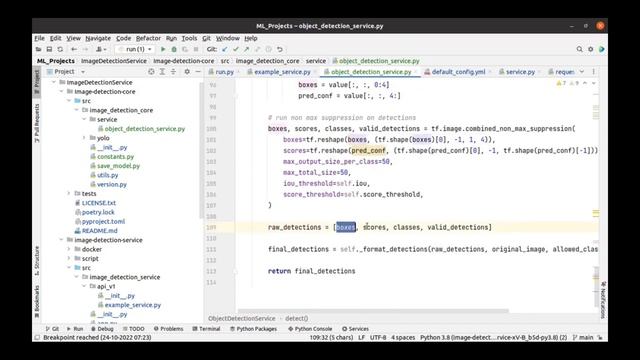Click the Open folder toolbar icon
This screenshot has width=640, height=360.
click(38, 49)
